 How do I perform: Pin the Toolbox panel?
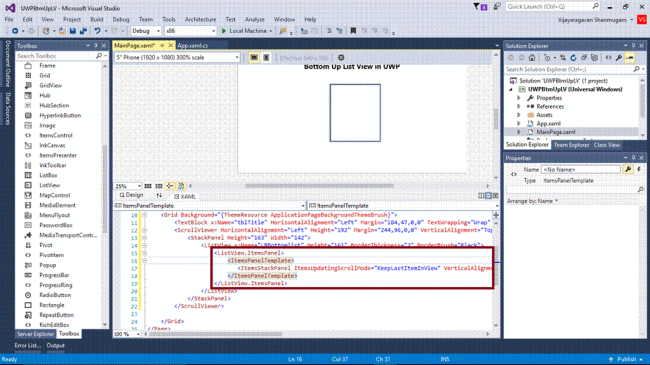tap(96, 46)
